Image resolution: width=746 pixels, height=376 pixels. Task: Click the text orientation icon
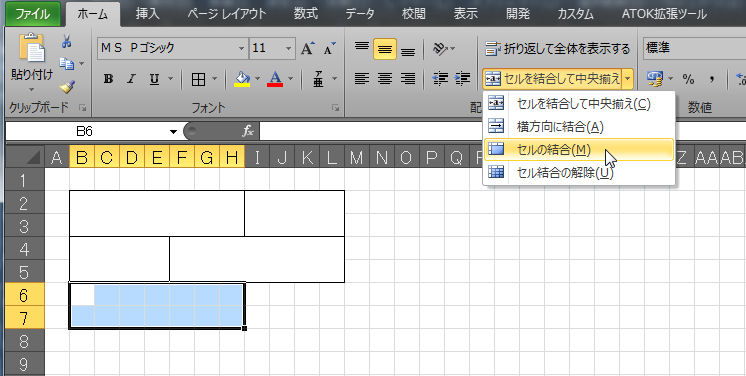point(440,49)
